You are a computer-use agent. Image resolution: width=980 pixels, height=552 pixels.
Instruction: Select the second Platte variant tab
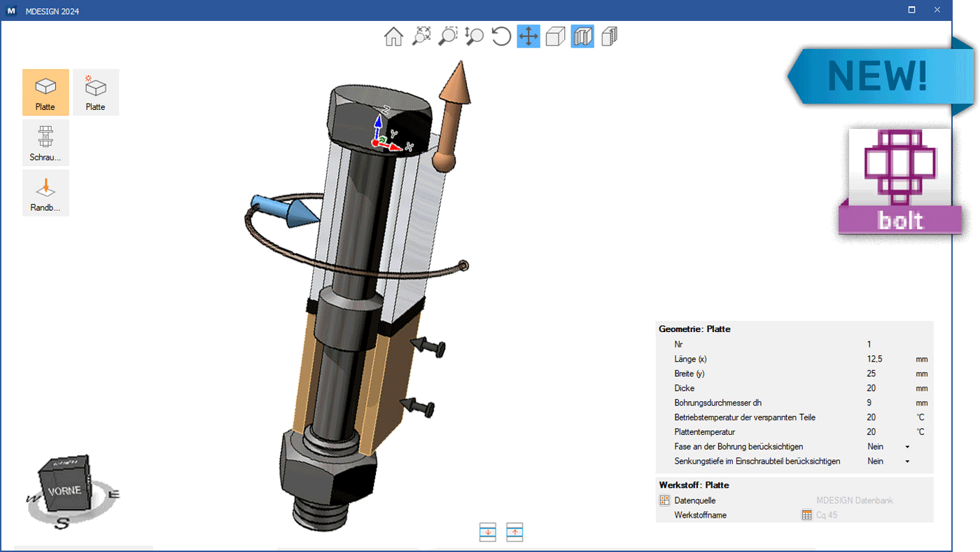[95, 92]
